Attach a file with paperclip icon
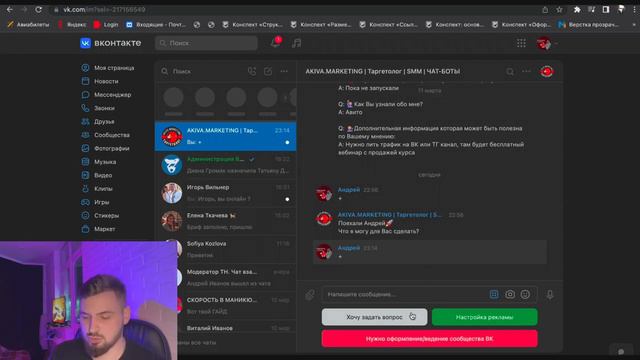 click(310, 295)
